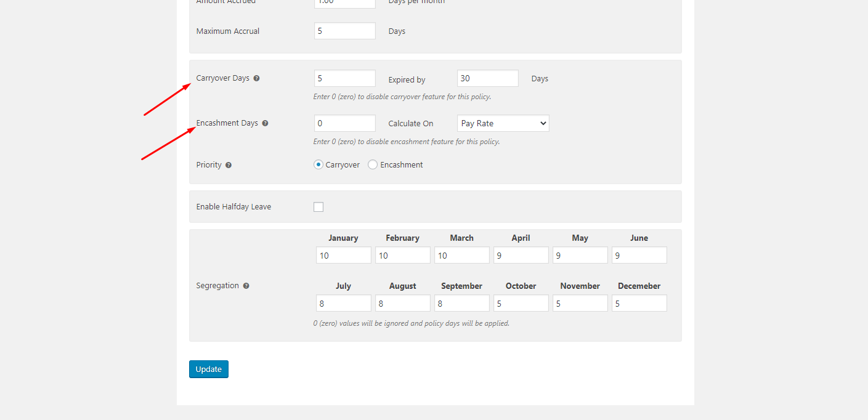Viewport: 868px width, 420px height.
Task: Click the October segregation input box
Action: pos(521,302)
